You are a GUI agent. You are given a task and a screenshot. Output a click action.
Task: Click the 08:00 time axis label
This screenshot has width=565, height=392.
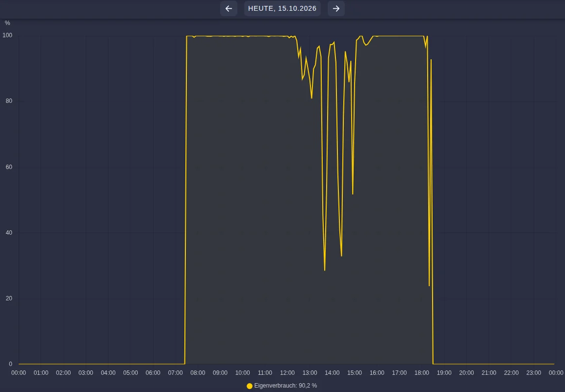198,372
